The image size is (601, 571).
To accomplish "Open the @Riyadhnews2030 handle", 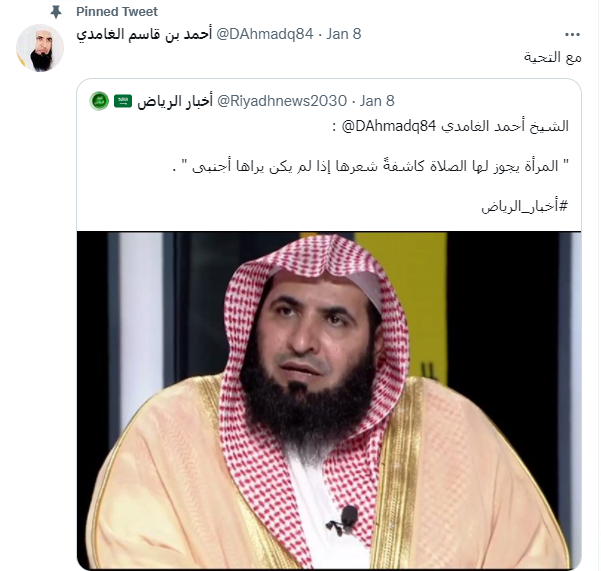I will click(282, 101).
